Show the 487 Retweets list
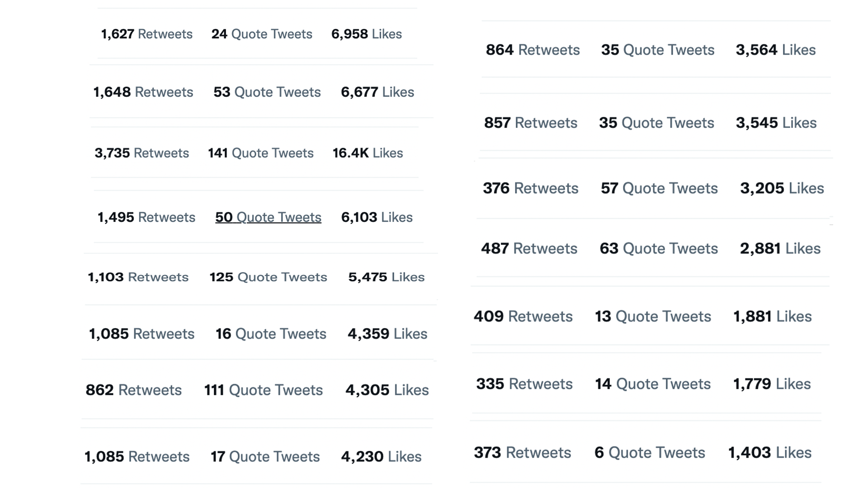Screen dimensions: 868x488 pyautogui.click(x=529, y=249)
